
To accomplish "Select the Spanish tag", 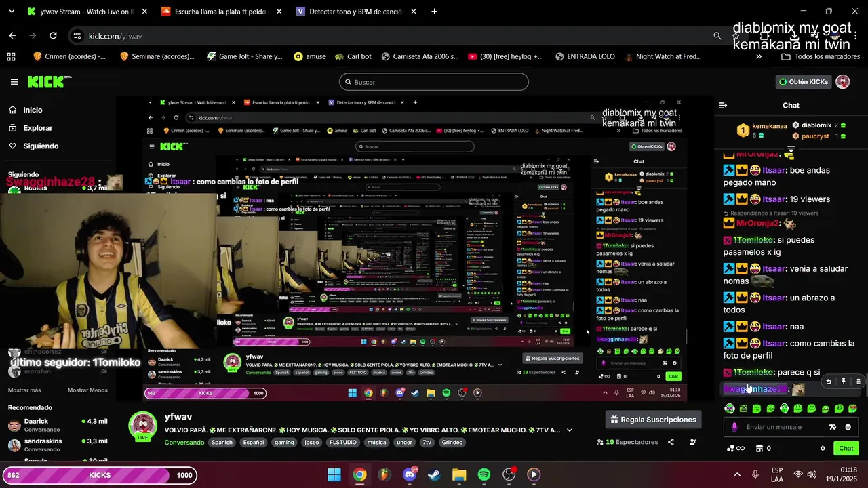I will coord(222,443).
